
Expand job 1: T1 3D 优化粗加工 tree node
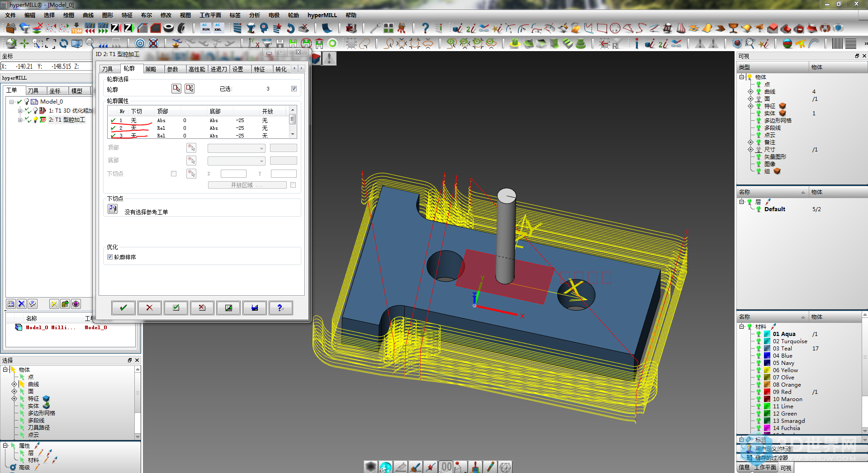(20, 111)
